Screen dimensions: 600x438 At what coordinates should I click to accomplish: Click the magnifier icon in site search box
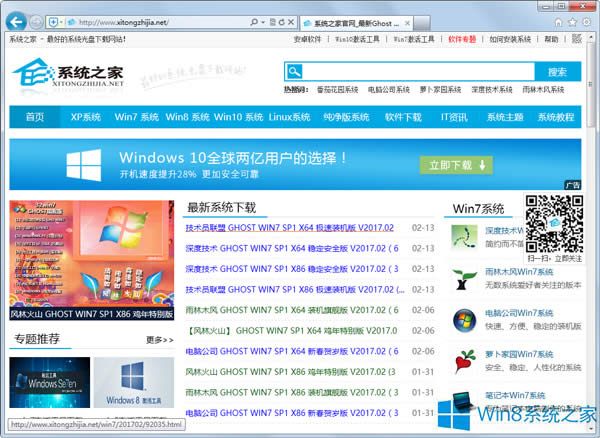(294, 71)
